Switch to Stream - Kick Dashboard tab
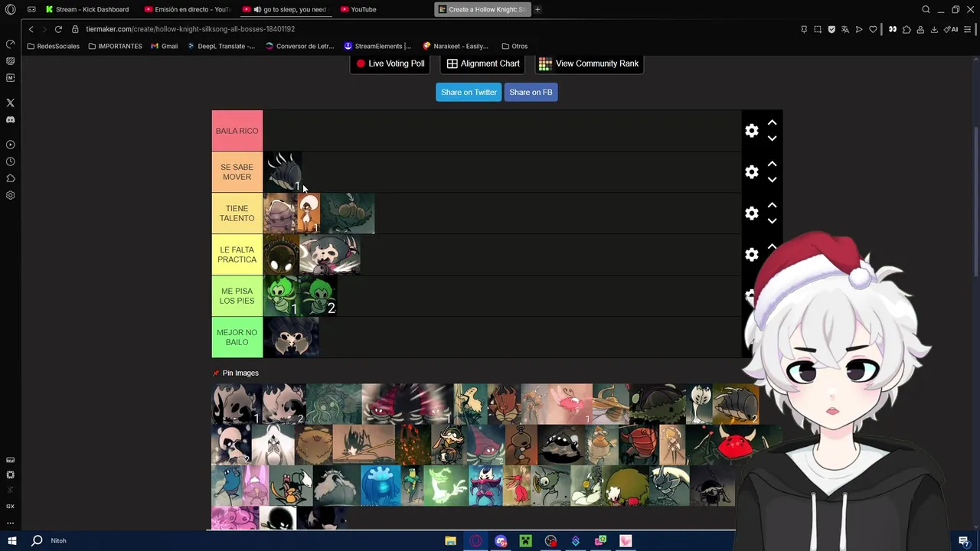 (87, 9)
